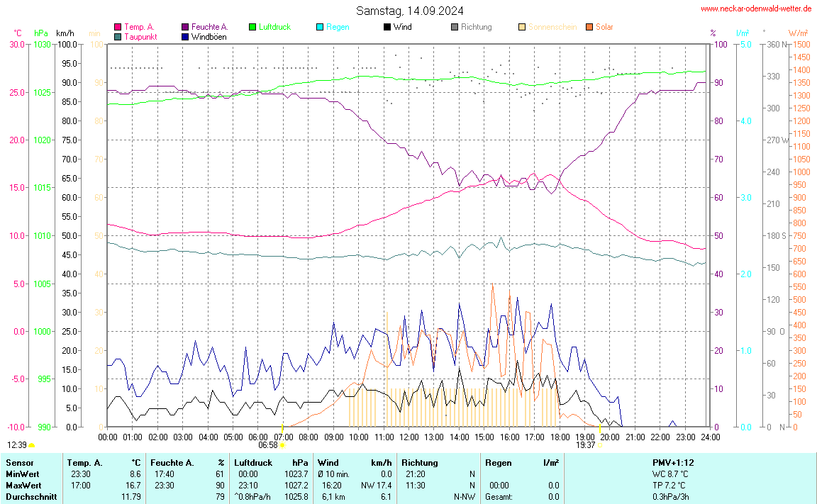Click the teal Taupunkt legend square
Image resolution: width=817 pixels, height=504 pixels.
pyautogui.click(x=118, y=36)
